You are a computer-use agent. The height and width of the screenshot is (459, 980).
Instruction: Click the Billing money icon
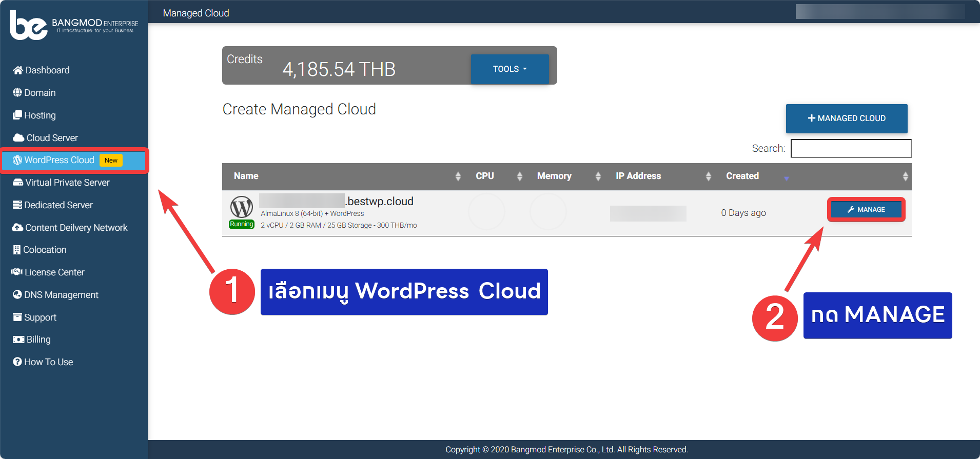point(18,340)
